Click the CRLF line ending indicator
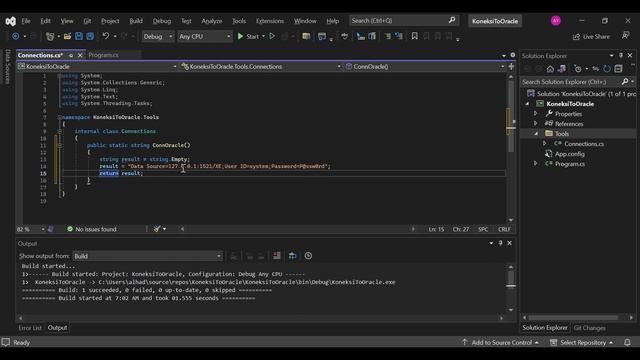Screen dimensions: 640x360 click(x=504, y=229)
